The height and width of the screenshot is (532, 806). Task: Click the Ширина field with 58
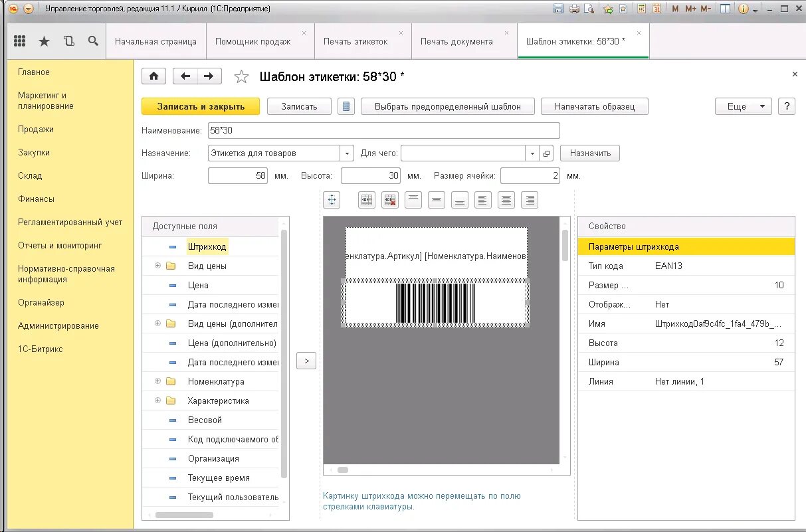point(238,176)
